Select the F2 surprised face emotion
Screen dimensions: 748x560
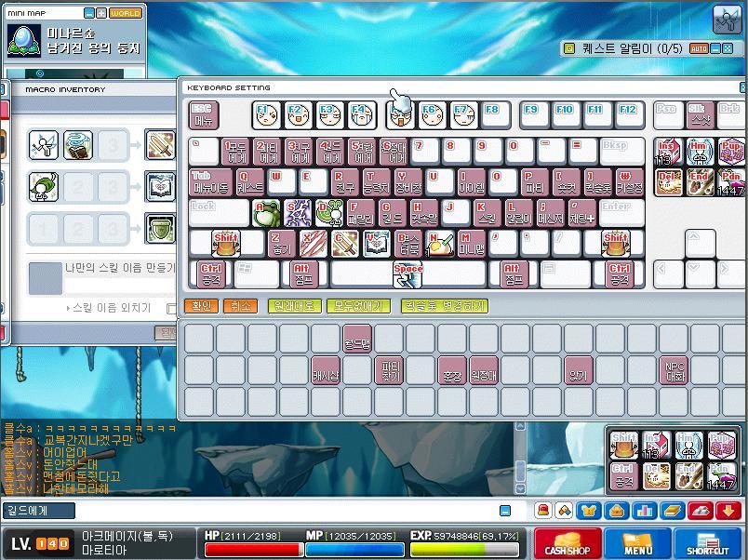click(298, 115)
